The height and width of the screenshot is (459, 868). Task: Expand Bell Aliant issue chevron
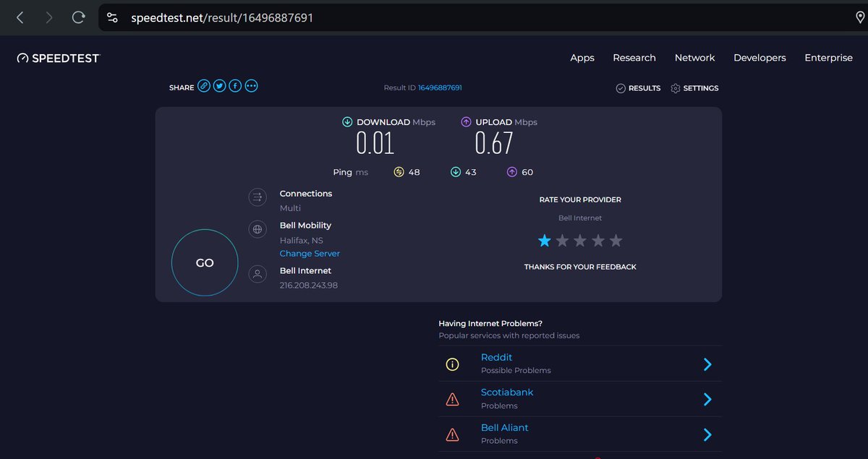(707, 434)
